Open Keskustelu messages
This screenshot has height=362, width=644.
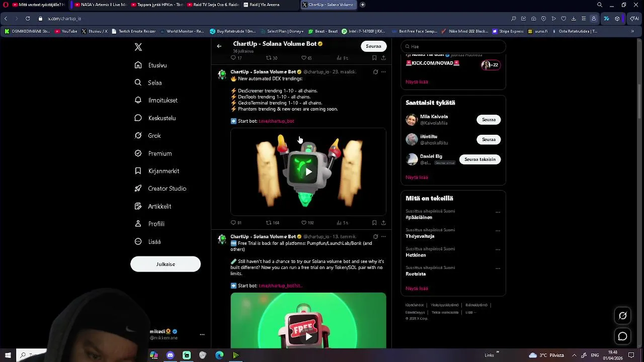click(x=155, y=118)
